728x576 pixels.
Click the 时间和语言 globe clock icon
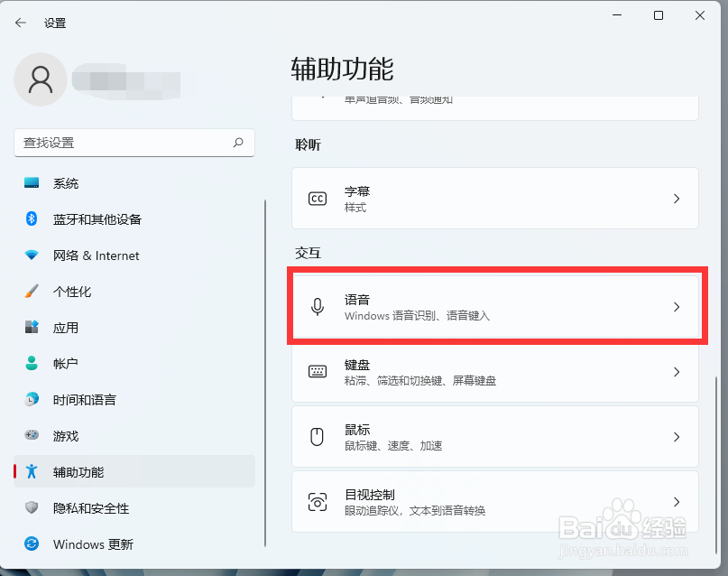32,399
